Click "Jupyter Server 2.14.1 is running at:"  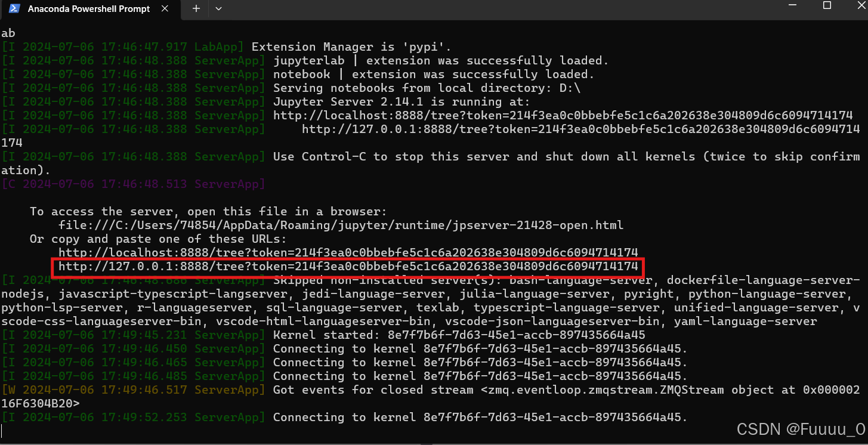[x=401, y=101]
